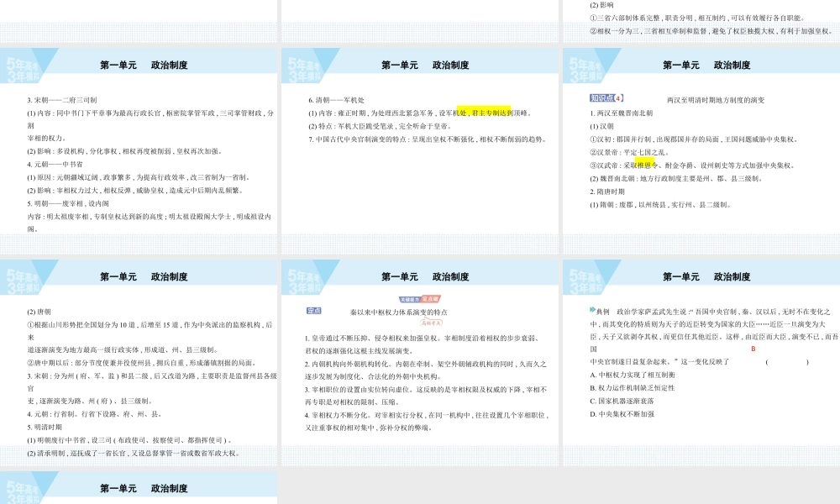The image size is (840, 504).
Task: Choose option C. 国家机器逐渐衰落
Action: pos(622,402)
